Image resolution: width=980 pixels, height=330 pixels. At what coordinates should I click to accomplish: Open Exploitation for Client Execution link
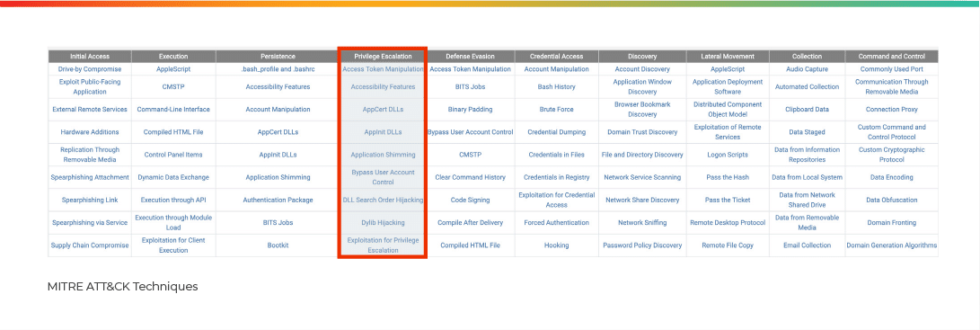point(173,245)
